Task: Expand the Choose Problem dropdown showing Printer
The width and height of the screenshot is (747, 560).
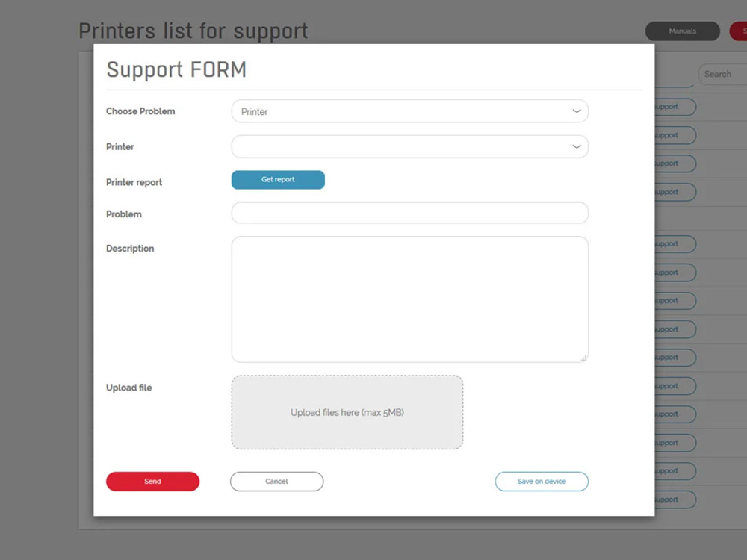Action: point(409,111)
